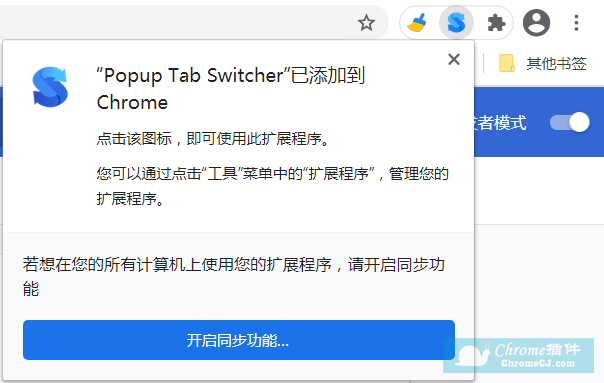
Task: Click the Popup Tab Switcher logo in popup
Action: [x=50, y=87]
